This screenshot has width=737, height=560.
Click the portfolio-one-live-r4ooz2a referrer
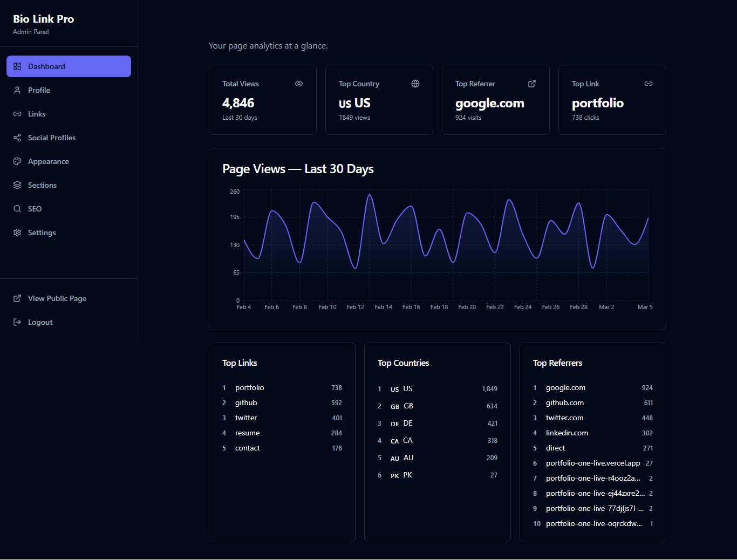tap(593, 479)
